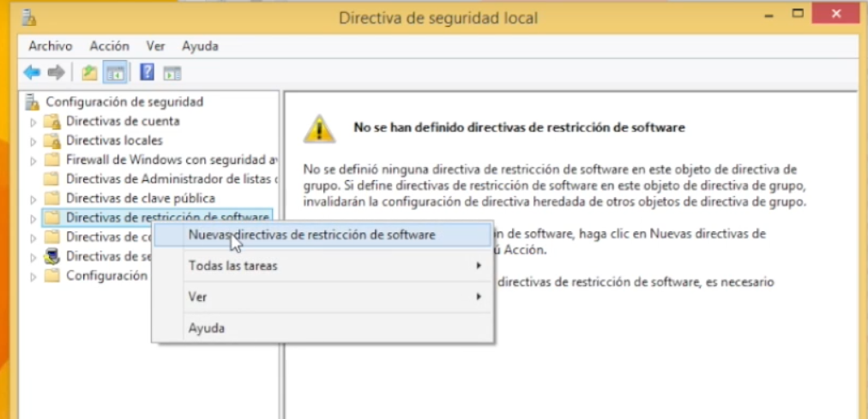
Task: Click the Directivas locales folder icon
Action: click(x=51, y=141)
